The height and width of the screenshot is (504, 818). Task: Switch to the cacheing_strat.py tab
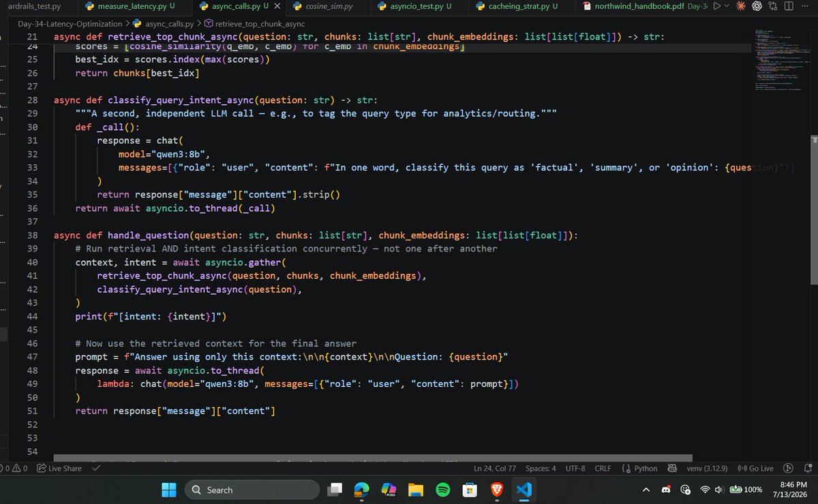point(521,7)
